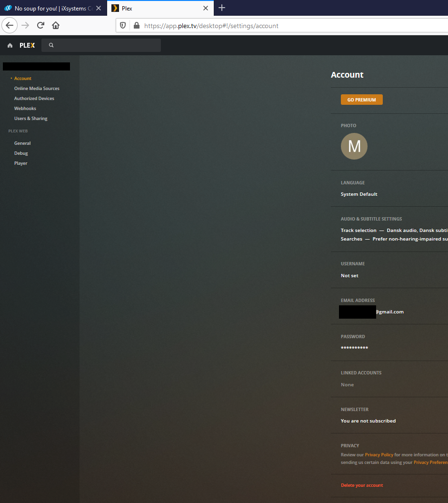Open a new browser tab
This screenshot has width=448, height=503.
[x=221, y=8]
